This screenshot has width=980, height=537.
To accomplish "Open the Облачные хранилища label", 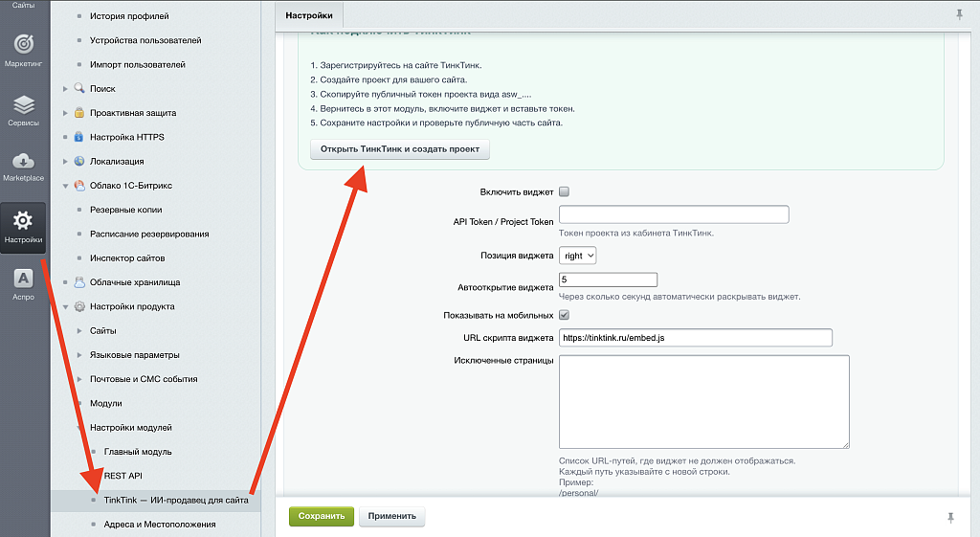I will point(135,282).
